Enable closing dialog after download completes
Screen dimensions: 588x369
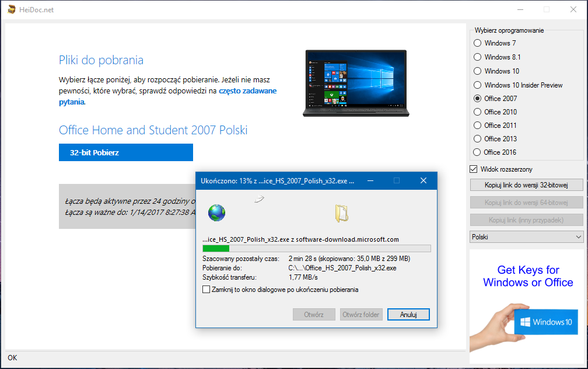coord(206,290)
